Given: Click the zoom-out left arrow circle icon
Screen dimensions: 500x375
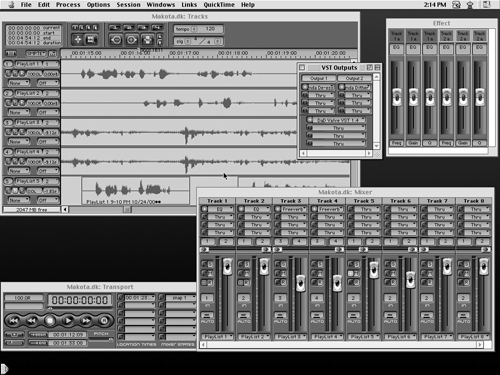Looking at the screenshot, I should pyautogui.click(x=116, y=40).
